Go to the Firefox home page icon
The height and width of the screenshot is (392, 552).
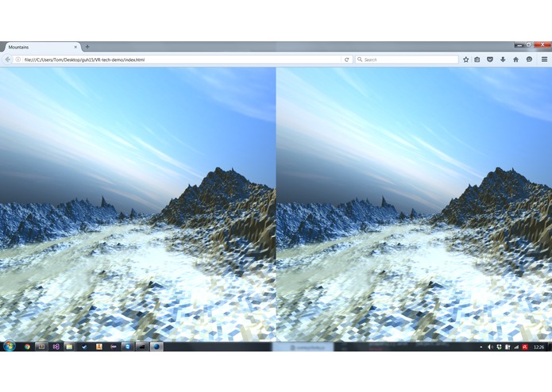[515, 60]
